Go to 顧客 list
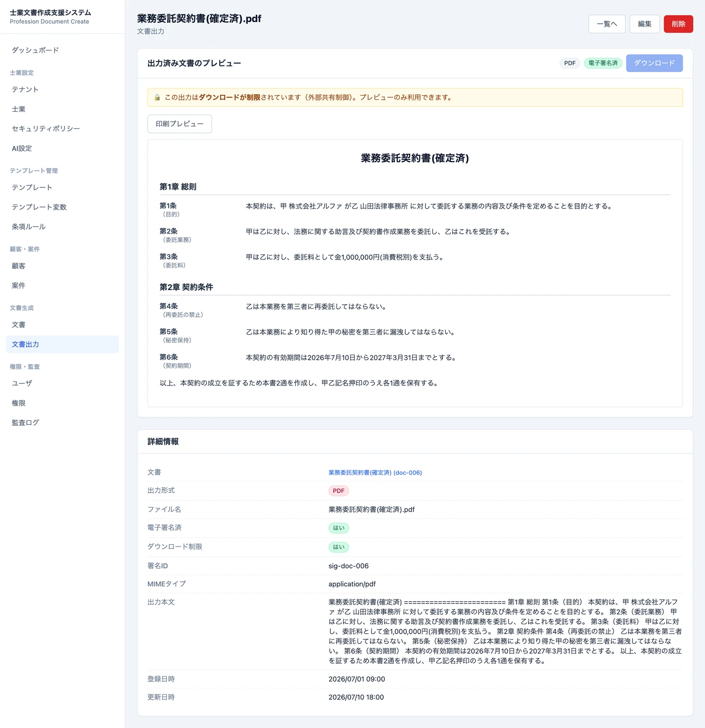705x728 pixels. [x=62, y=266]
